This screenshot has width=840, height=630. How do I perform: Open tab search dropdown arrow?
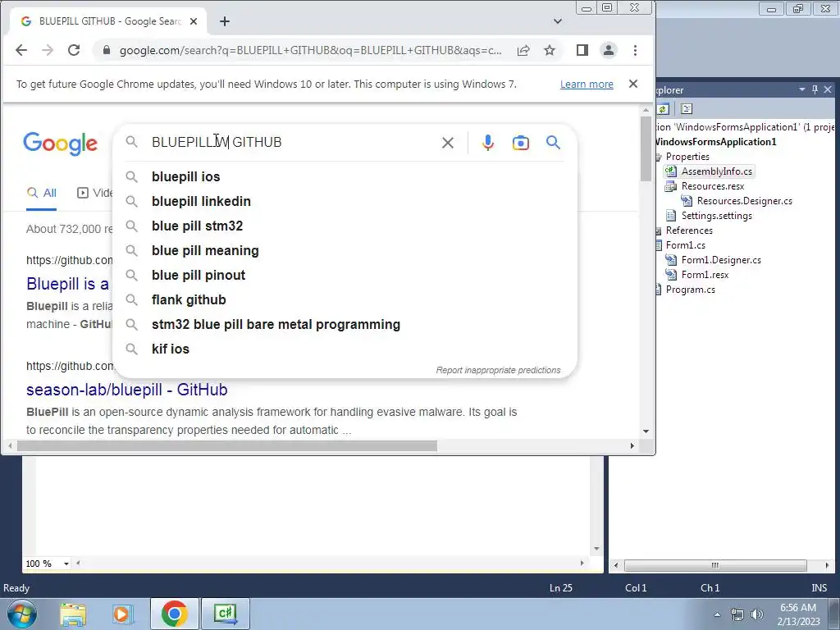558,21
